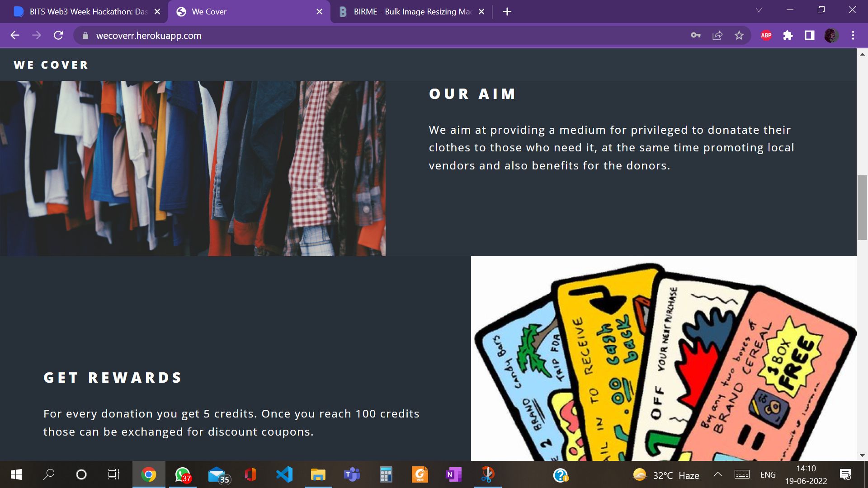This screenshot has height=488, width=868.
Task: Click the browser reload icon
Action: (x=58, y=35)
